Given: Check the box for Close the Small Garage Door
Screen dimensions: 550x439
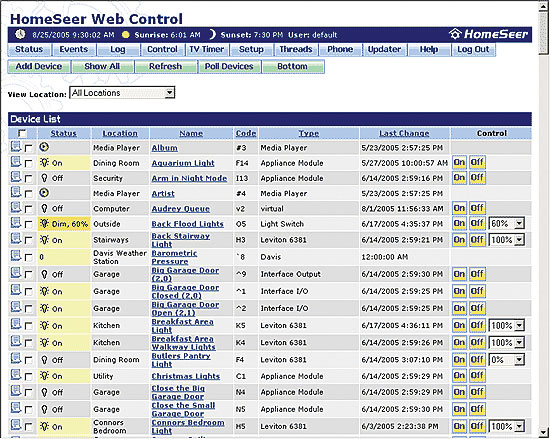Looking at the screenshot, I should click(x=28, y=410).
